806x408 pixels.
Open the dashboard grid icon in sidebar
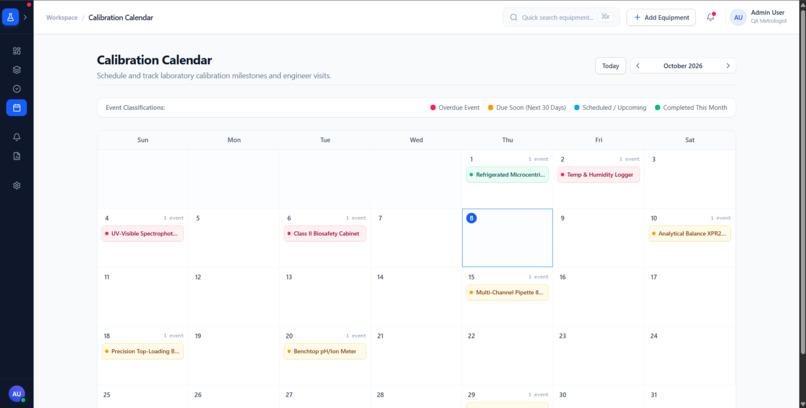pyautogui.click(x=16, y=51)
